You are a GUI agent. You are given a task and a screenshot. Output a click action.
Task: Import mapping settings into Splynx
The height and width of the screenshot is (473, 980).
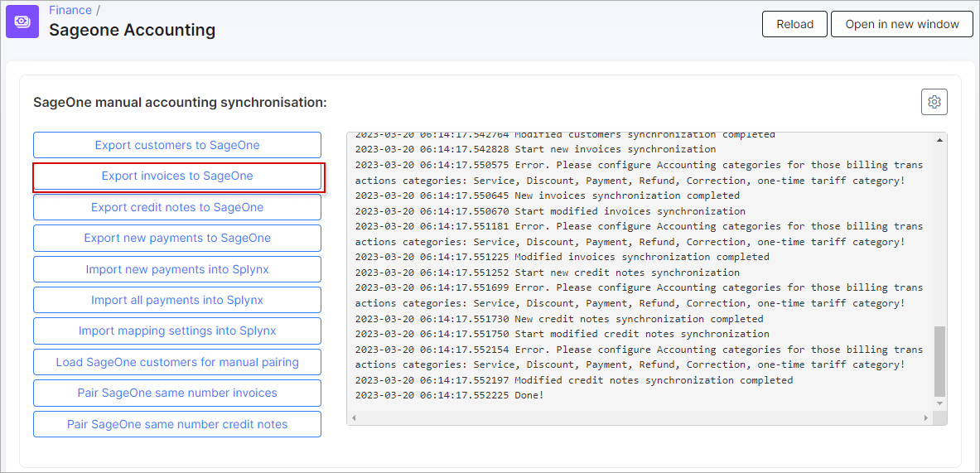177,331
